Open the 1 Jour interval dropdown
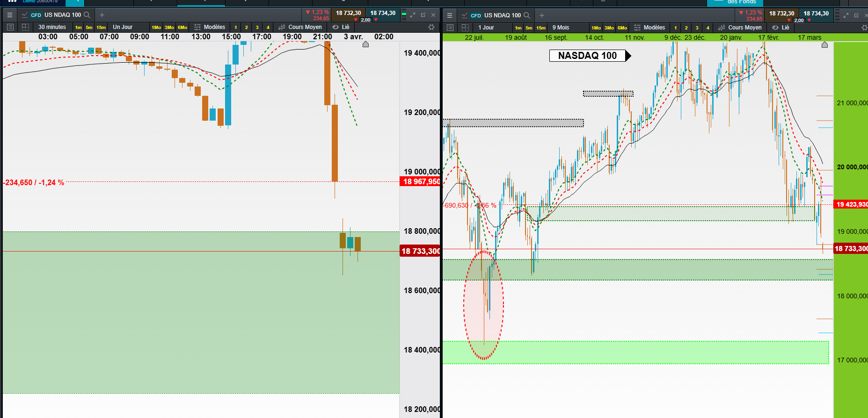The height and width of the screenshot is (418, 868). (486, 28)
